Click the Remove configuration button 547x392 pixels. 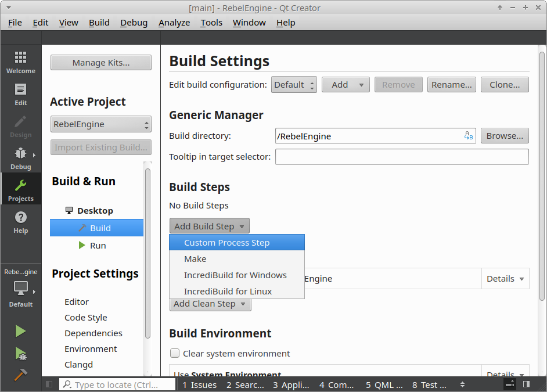(x=398, y=85)
